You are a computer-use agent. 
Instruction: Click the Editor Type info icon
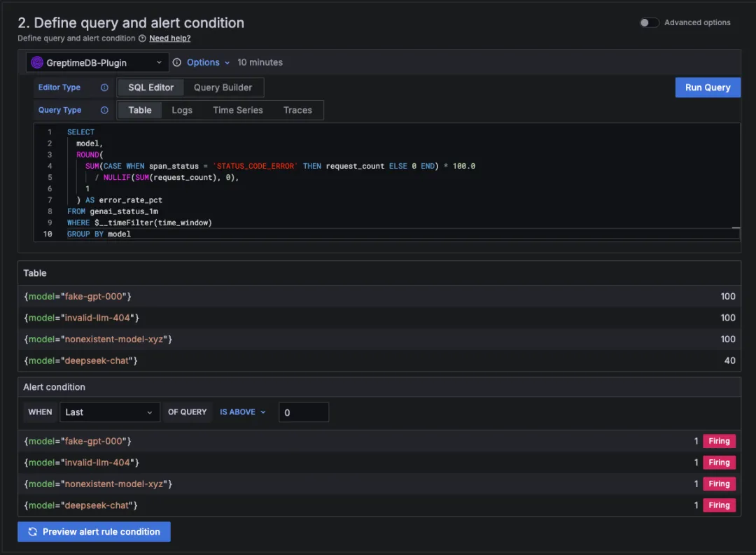pyautogui.click(x=104, y=87)
